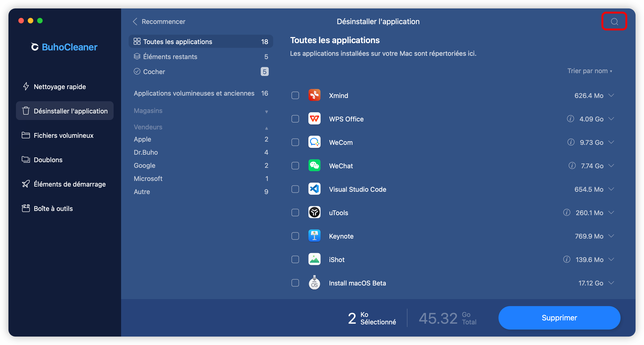The height and width of the screenshot is (345, 644).
Task: Select the WeCom checkbox
Action: click(295, 142)
